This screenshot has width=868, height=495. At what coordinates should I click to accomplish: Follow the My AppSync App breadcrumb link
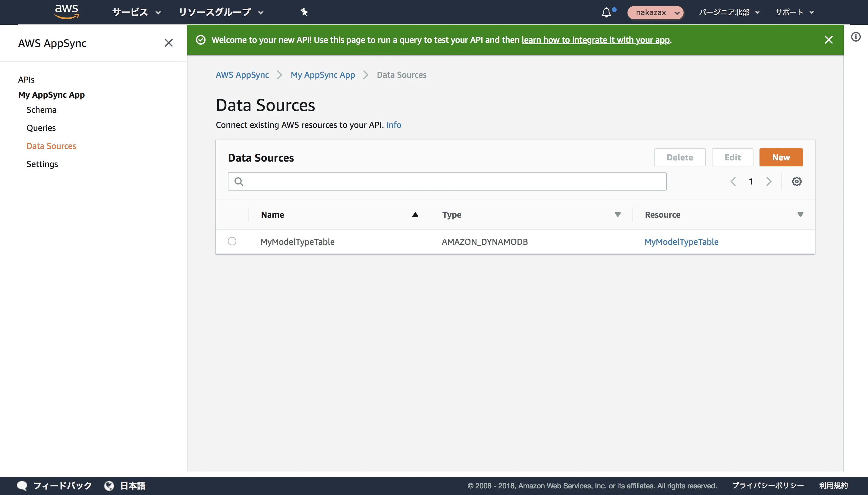323,75
